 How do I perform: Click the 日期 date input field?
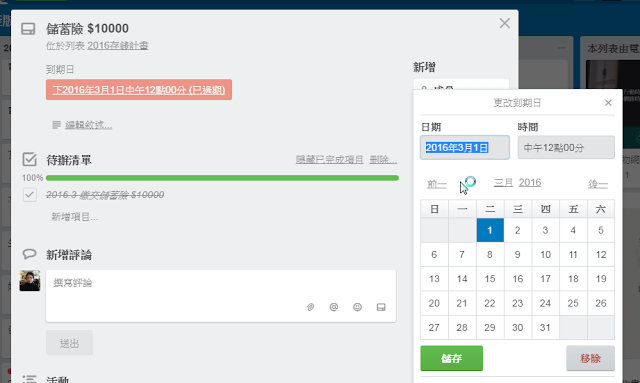point(465,147)
